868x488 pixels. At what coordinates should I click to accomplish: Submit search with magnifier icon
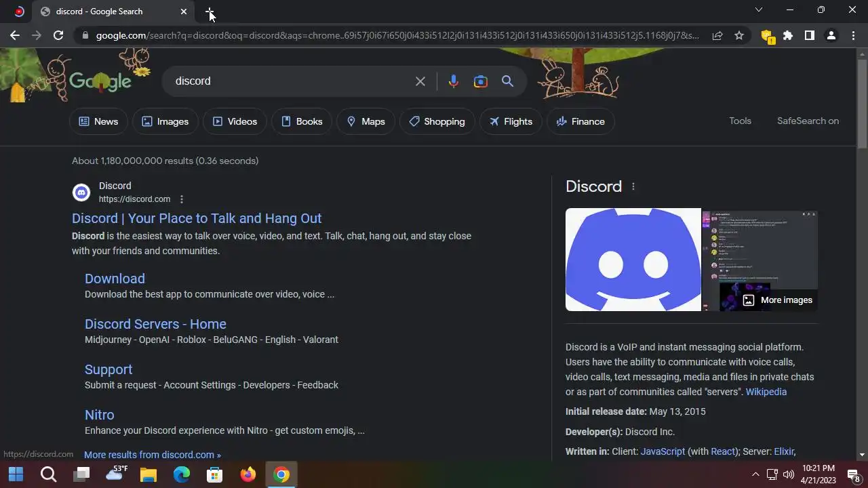click(507, 81)
